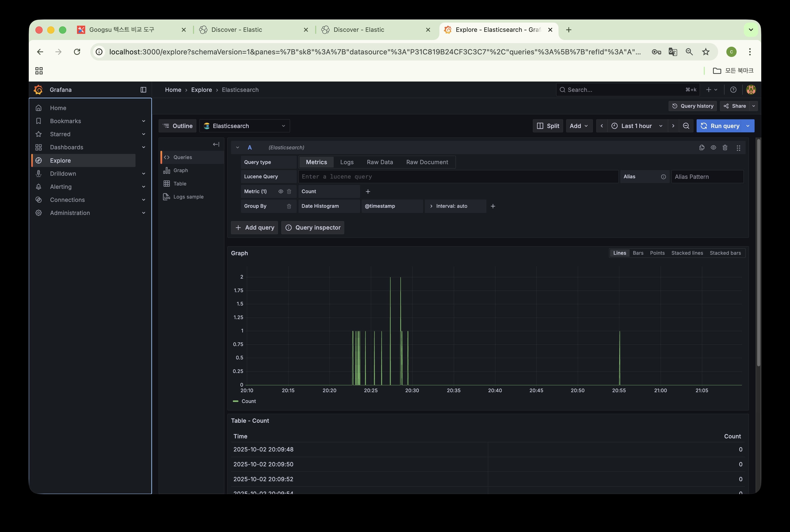790x532 pixels.
Task: Open the Last 1 hour time picker
Action: pyautogui.click(x=637, y=126)
